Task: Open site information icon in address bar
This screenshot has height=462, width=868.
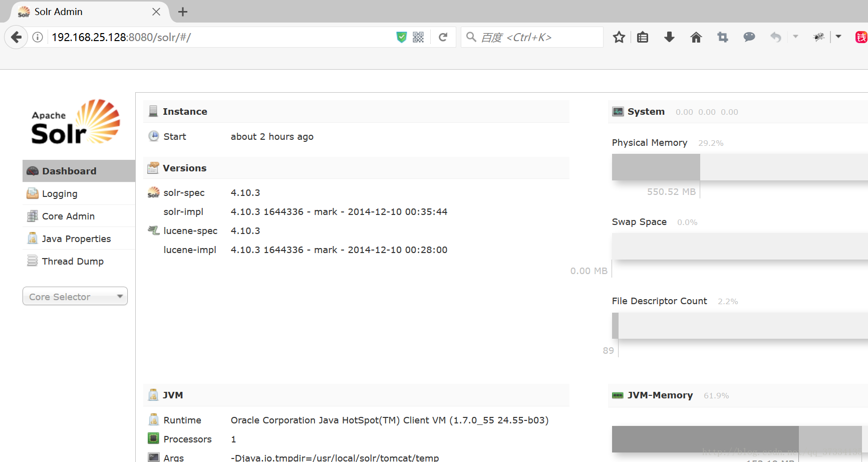Action: (38, 37)
